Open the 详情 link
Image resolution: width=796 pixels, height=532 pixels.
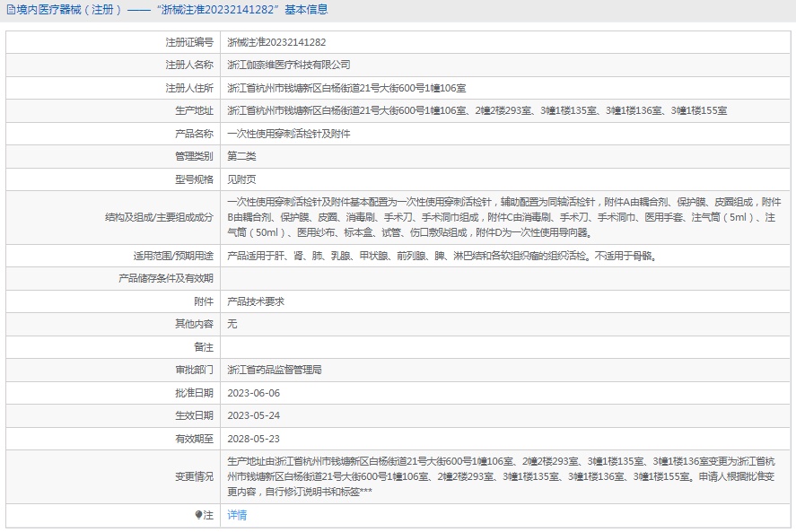[x=237, y=515]
